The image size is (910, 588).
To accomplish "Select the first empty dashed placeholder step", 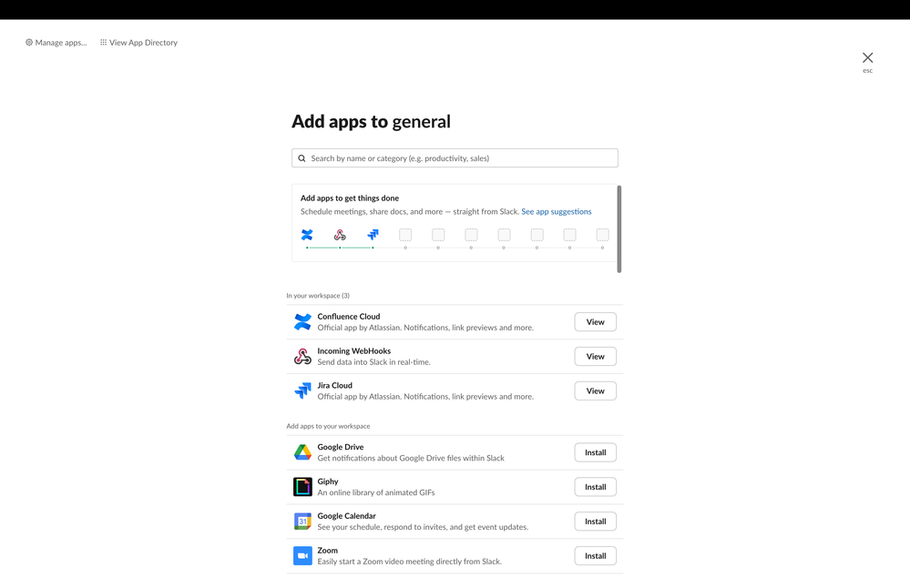I will 405,235.
